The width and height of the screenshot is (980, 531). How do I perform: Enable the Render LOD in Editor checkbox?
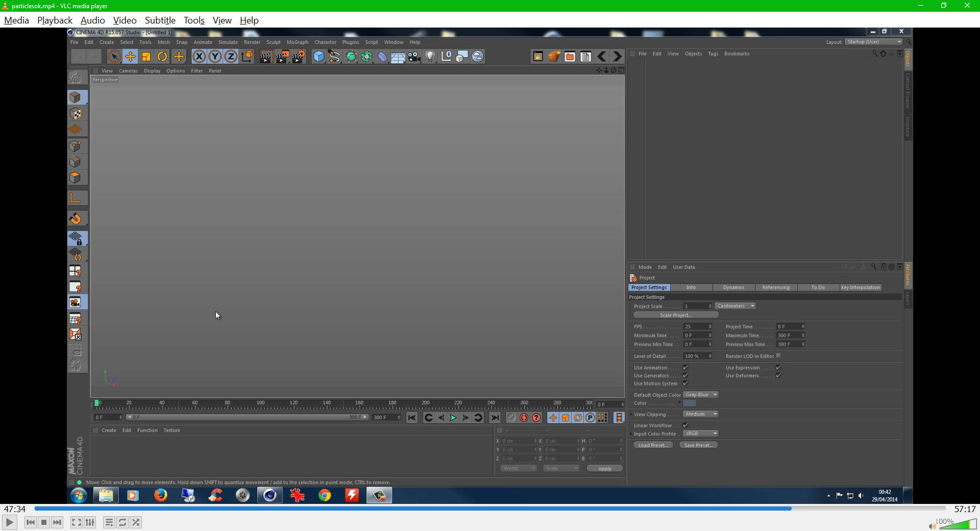778,356
